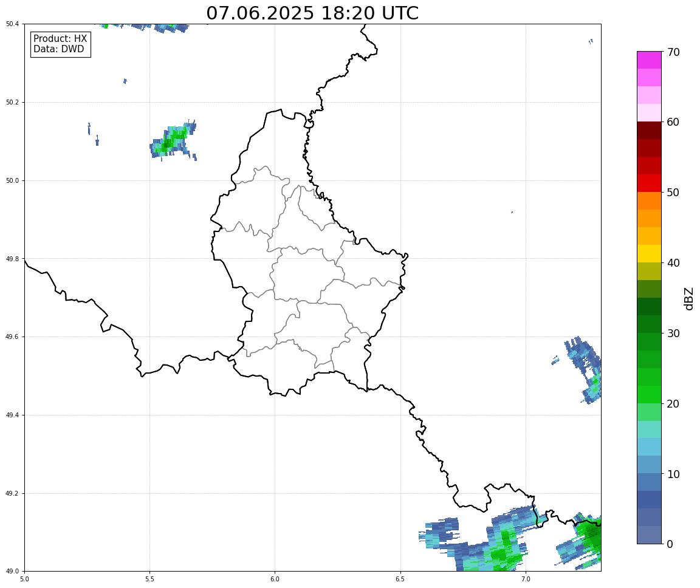Click latitude axis label 50.4
700x588 pixels.
(13, 24)
